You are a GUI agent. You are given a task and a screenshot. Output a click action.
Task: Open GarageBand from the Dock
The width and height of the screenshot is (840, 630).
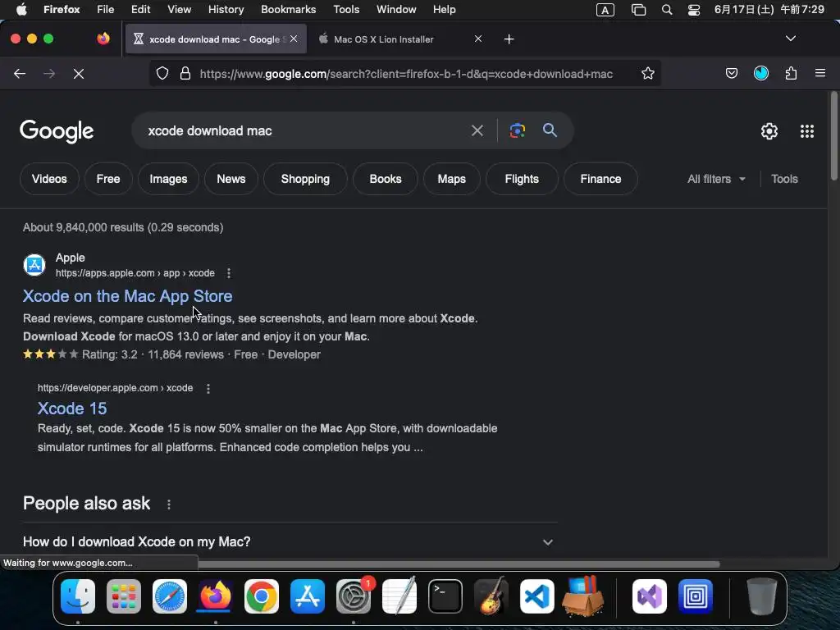(491, 596)
